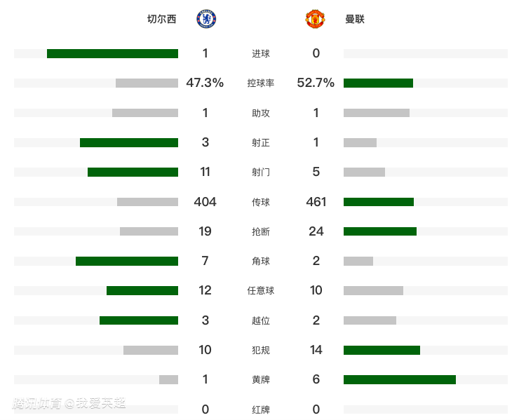The height and width of the screenshot is (420, 526).
Task: Click the 47.3% possession value
Action: [205, 83]
